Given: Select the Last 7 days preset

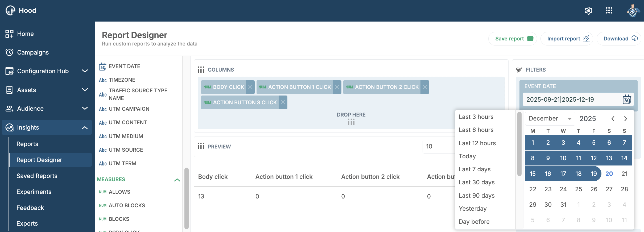Looking at the screenshot, I should click(x=474, y=169).
